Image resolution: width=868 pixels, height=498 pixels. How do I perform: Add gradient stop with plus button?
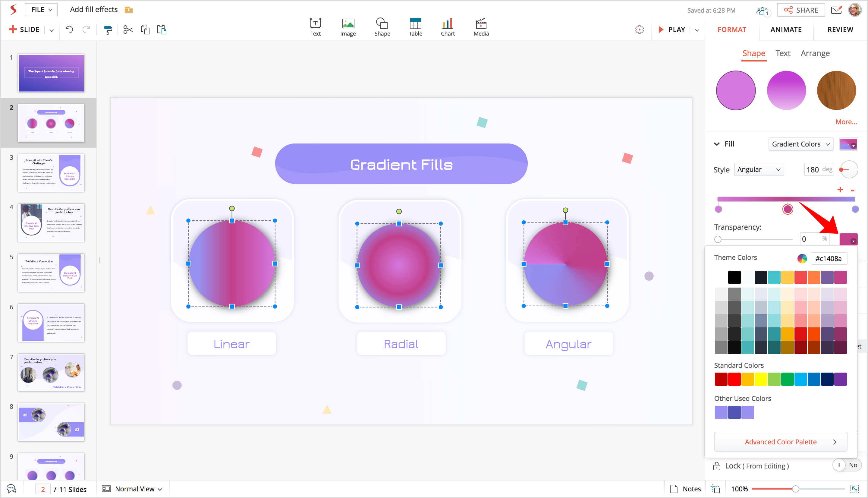click(840, 190)
